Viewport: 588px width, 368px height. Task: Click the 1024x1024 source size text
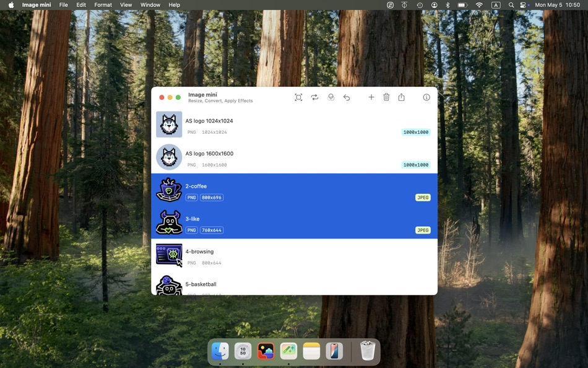tap(214, 132)
